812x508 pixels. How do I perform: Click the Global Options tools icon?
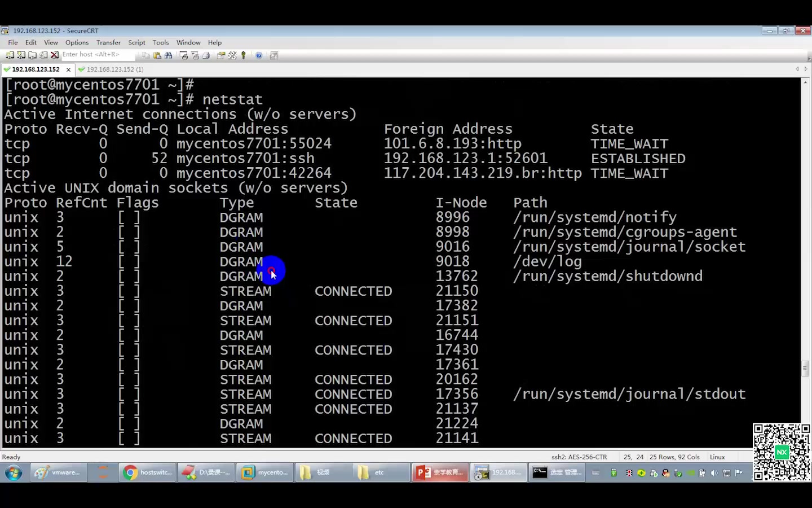click(232, 55)
